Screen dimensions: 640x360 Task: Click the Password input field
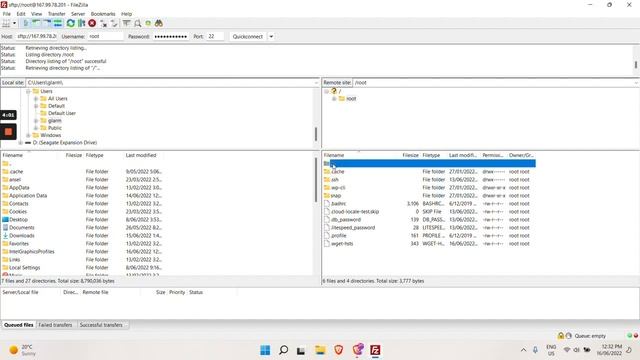(171, 36)
